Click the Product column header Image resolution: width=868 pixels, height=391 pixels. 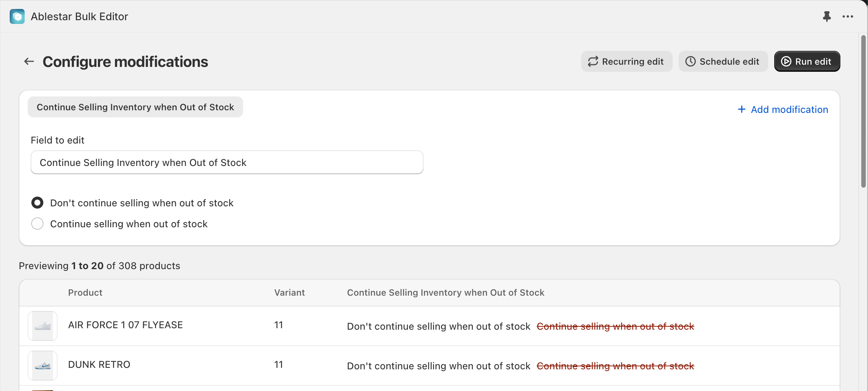pos(85,293)
